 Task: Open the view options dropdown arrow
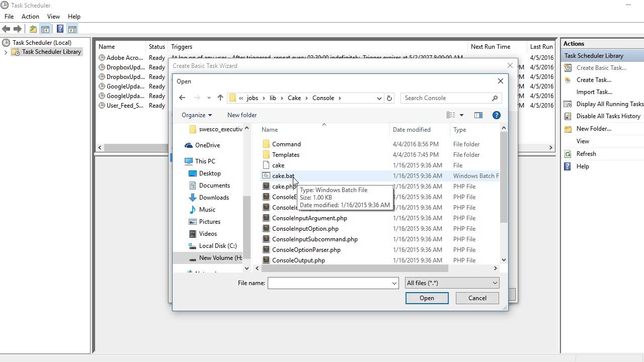point(461,115)
